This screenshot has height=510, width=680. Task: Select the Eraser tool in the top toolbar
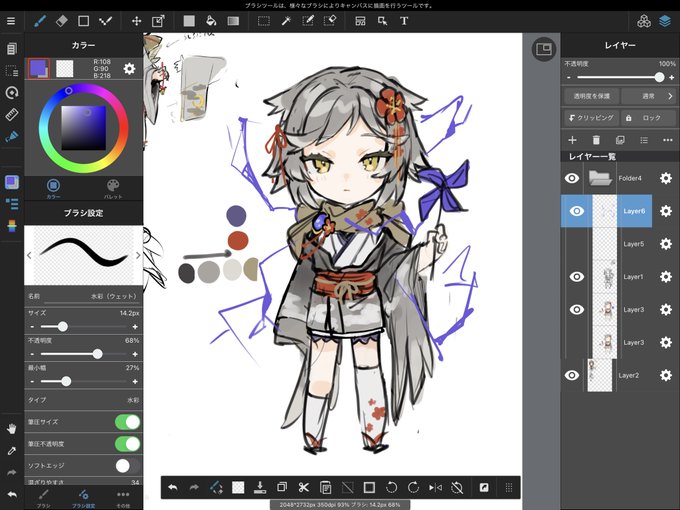[x=62, y=21]
